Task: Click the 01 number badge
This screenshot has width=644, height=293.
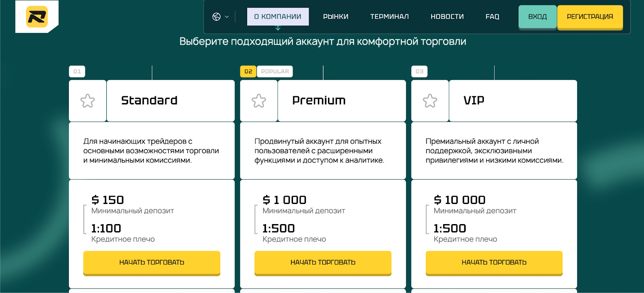Action: point(77,71)
